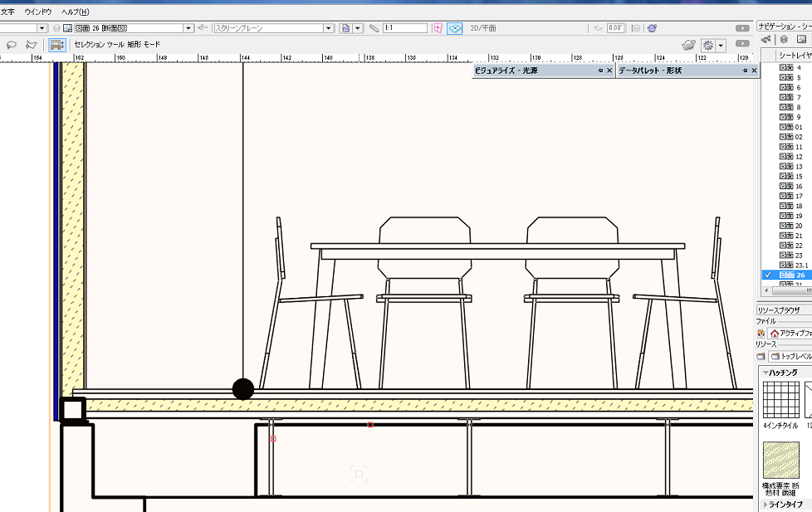Image resolution: width=812 pixels, height=512 pixels.
Task: Open the 図面 26 [断面図] layer dropdown
Action: [x=188, y=28]
